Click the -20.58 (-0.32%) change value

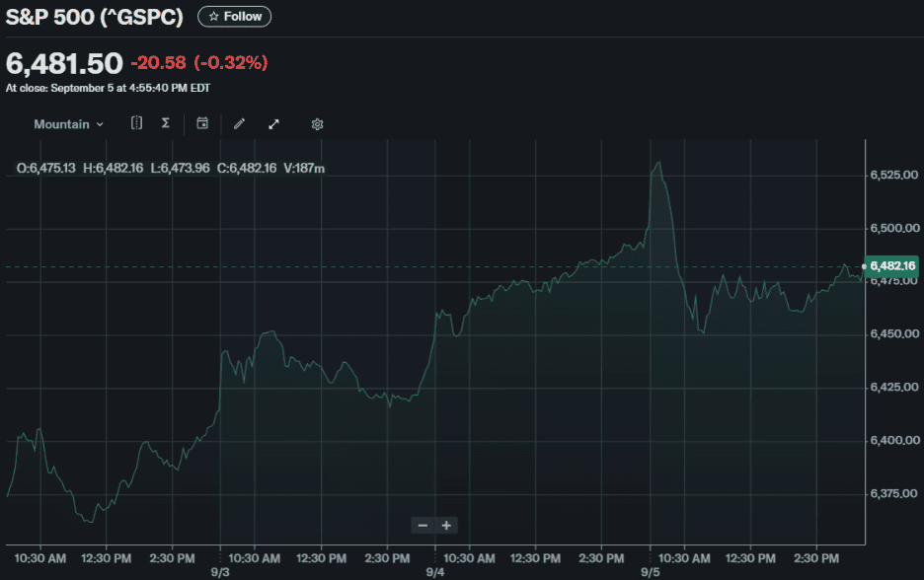point(198,63)
